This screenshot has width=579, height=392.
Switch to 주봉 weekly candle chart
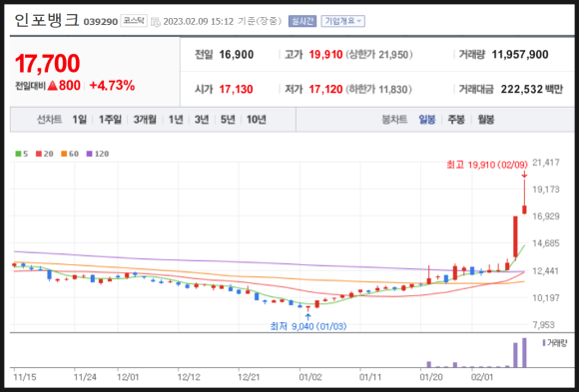coord(456,120)
